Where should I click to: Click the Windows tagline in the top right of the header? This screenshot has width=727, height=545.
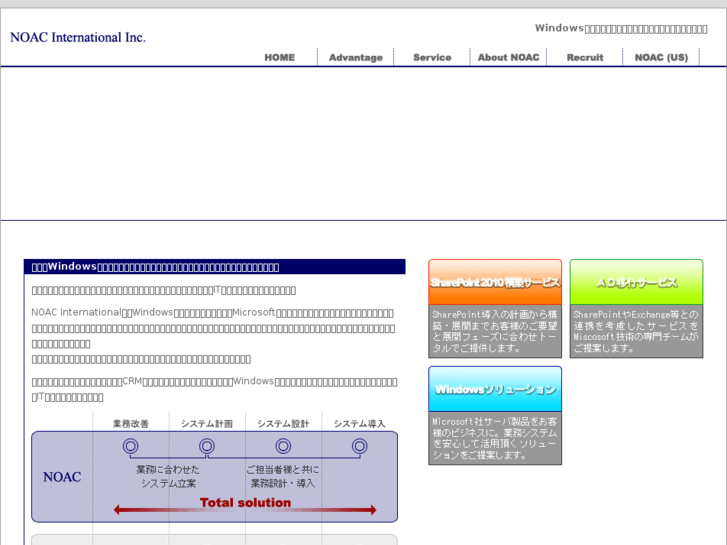click(x=621, y=29)
